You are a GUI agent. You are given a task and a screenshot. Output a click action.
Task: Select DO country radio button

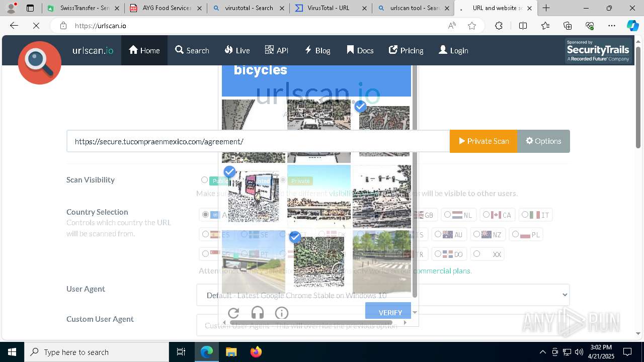[x=438, y=254]
